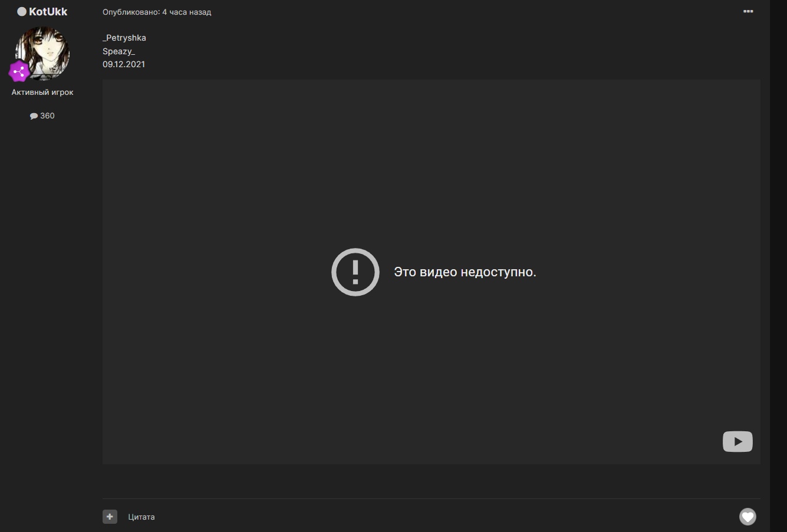Click the speech bubble post count icon
This screenshot has width=787, height=532.
pos(34,116)
